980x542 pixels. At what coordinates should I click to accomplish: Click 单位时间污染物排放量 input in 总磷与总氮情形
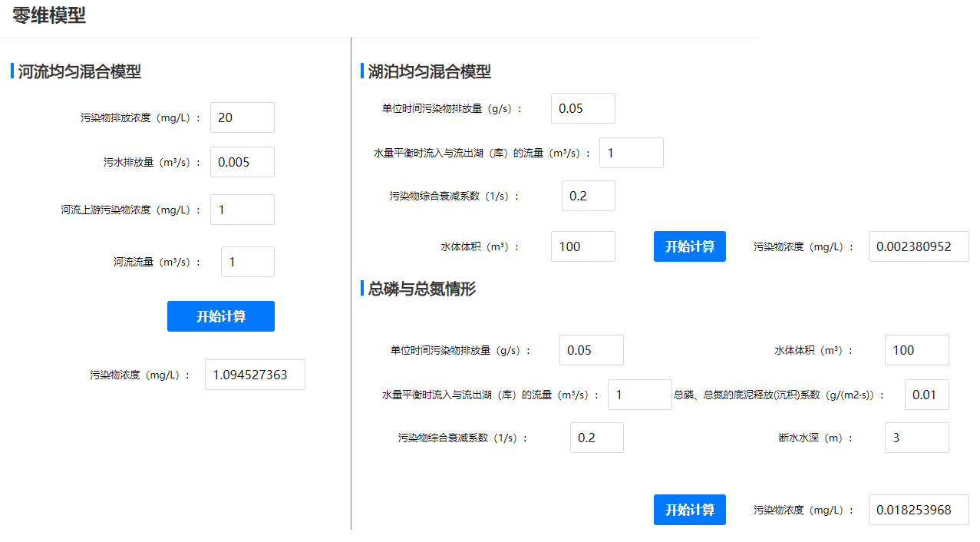(591, 350)
